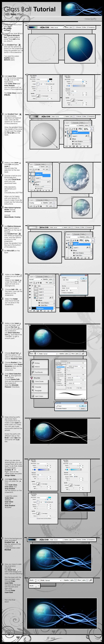This screenshot has height=644, width=104.
Task: Open Blend Mode Multiply dropdown, Inner Shadow dialog
Action: tap(42, 79)
